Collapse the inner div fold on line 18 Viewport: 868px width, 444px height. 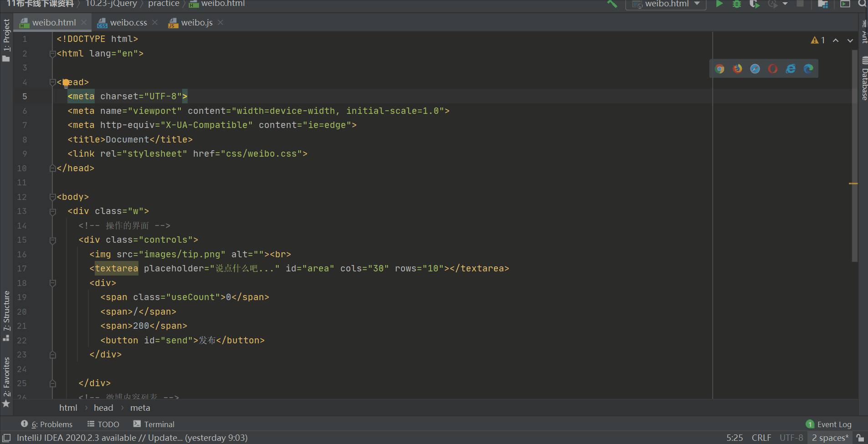[x=52, y=283]
